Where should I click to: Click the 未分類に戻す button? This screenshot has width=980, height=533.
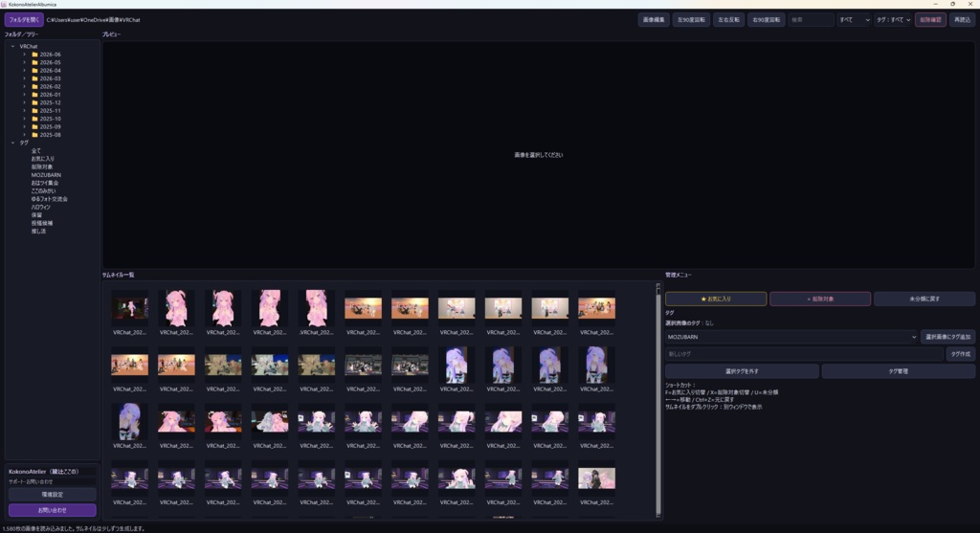tap(924, 299)
